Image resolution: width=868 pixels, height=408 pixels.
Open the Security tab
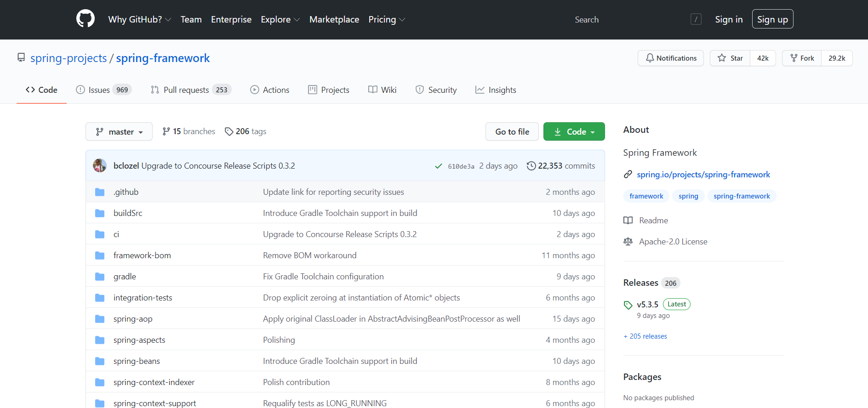point(436,90)
